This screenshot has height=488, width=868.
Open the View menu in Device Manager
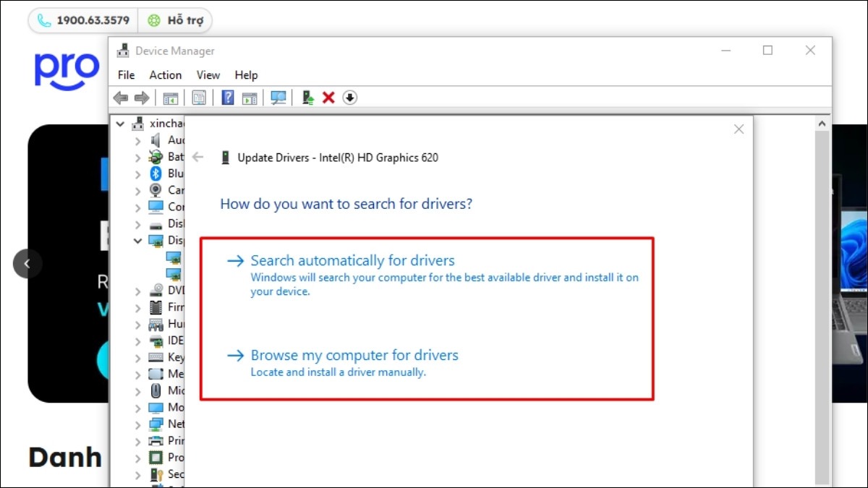(x=208, y=75)
